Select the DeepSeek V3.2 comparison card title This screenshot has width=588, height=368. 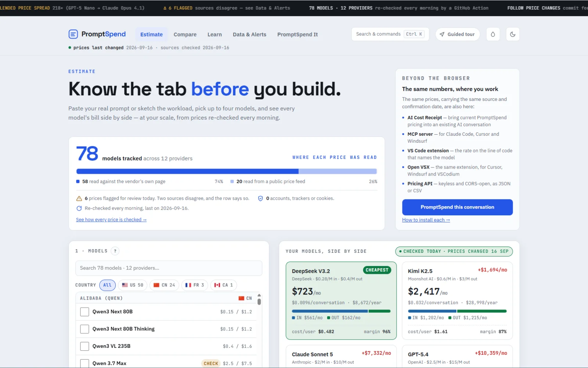(x=311, y=271)
